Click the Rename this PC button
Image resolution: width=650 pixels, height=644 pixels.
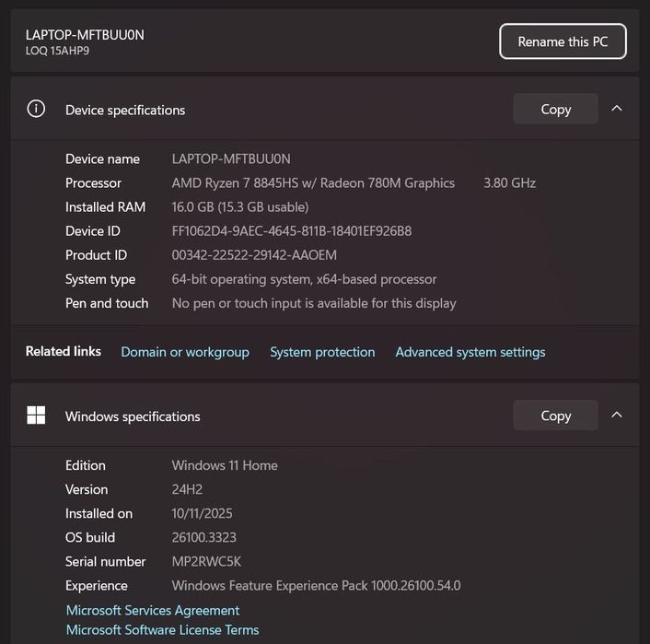pos(563,41)
